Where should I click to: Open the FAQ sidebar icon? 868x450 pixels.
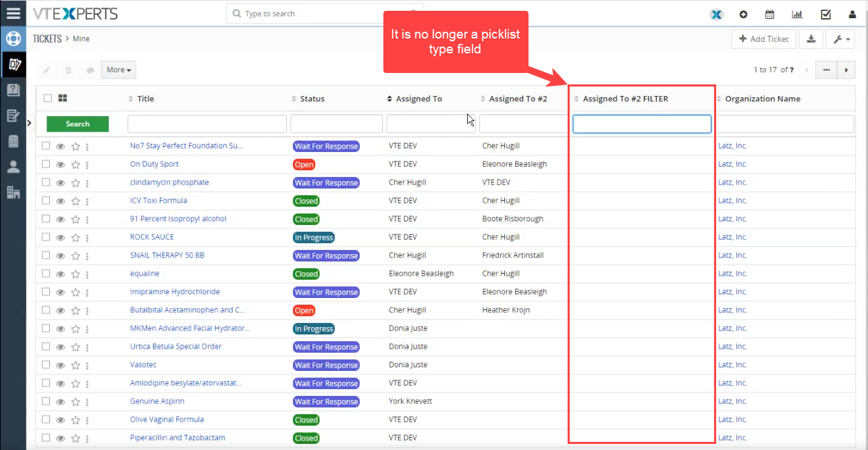click(x=13, y=90)
